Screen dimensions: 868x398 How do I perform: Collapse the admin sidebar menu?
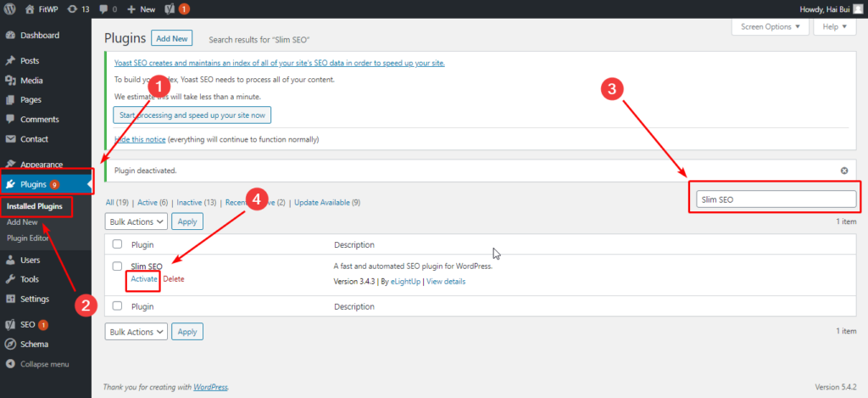click(44, 364)
